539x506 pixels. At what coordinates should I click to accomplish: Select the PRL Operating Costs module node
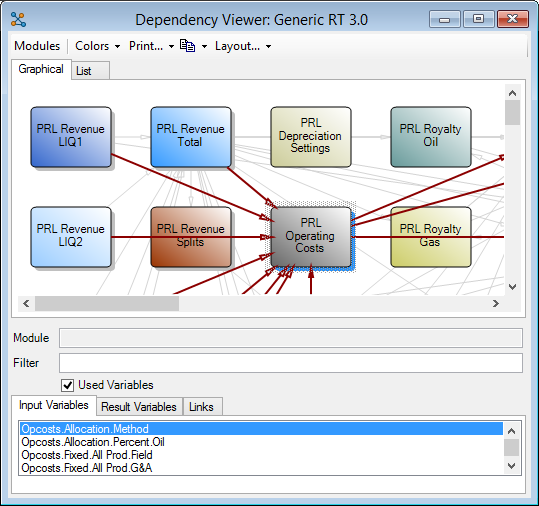[x=311, y=237]
